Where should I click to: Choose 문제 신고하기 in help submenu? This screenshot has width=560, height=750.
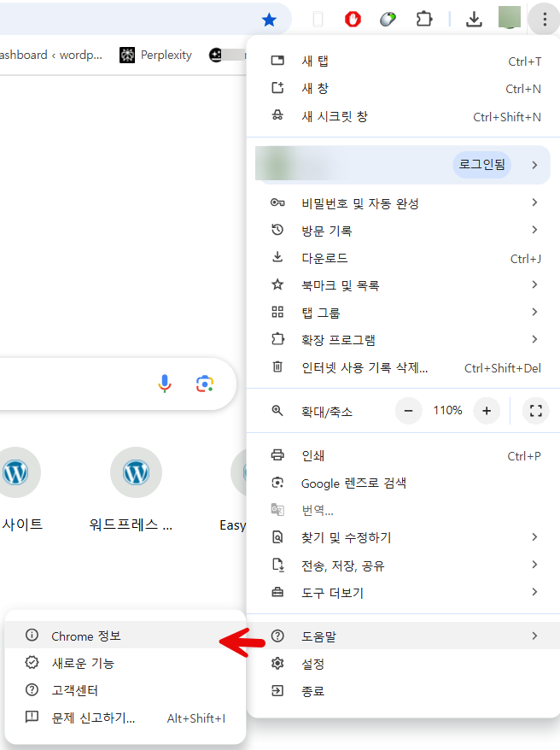click(x=125, y=718)
